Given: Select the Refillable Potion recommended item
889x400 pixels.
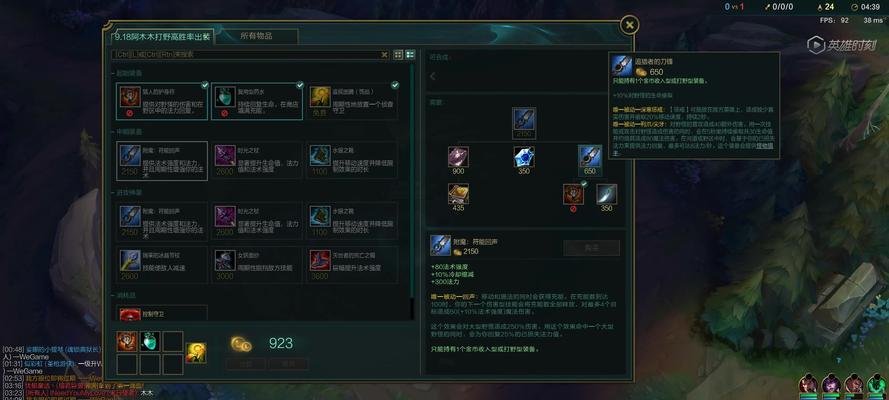Looking at the screenshot, I should (x=257, y=101).
